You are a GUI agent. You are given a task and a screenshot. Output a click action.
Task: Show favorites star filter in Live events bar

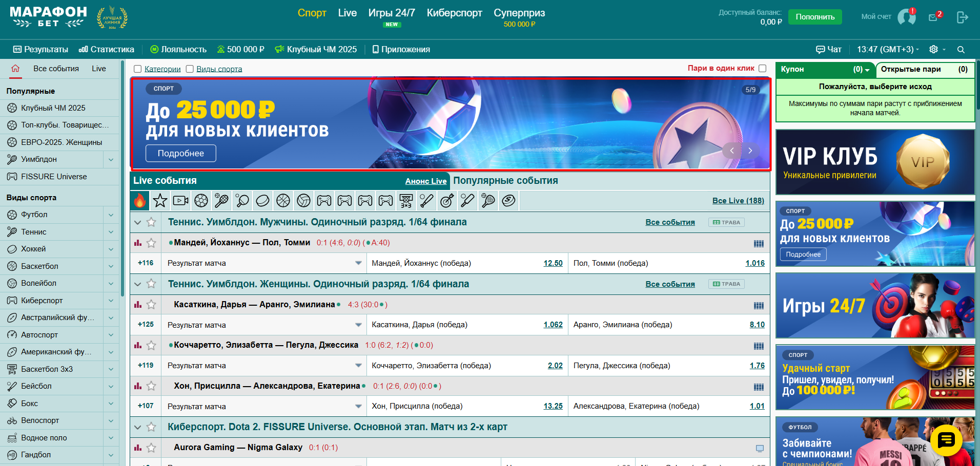coord(160,201)
